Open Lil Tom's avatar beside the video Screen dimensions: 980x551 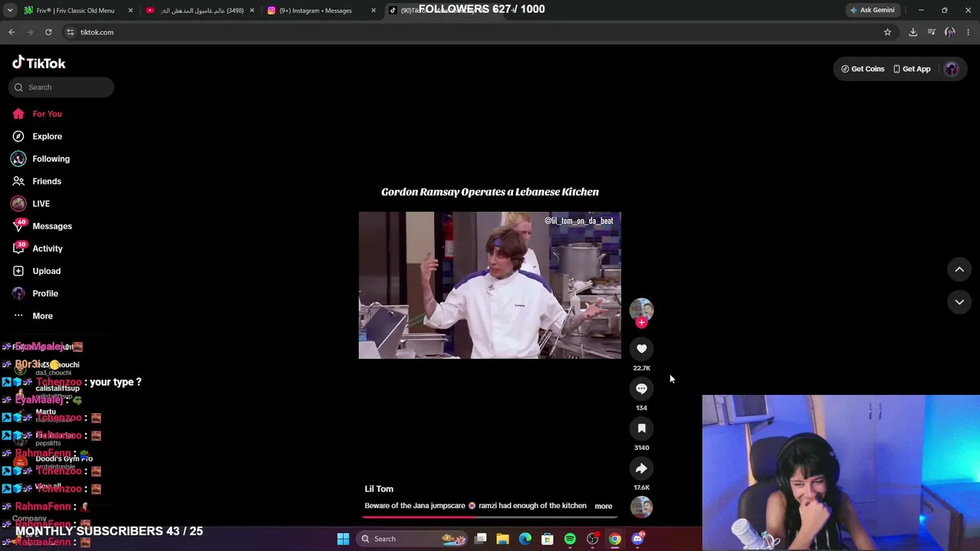[x=642, y=309]
